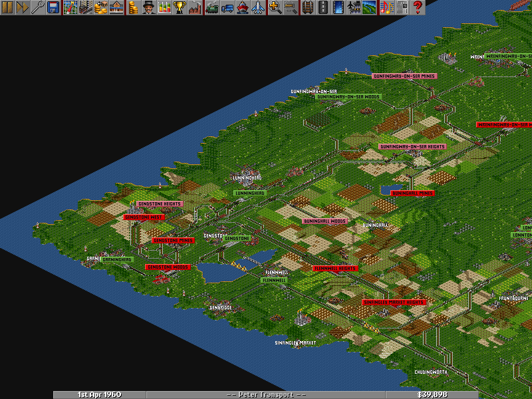
Task: Click the $39,898 money display
Action: [x=432, y=394]
